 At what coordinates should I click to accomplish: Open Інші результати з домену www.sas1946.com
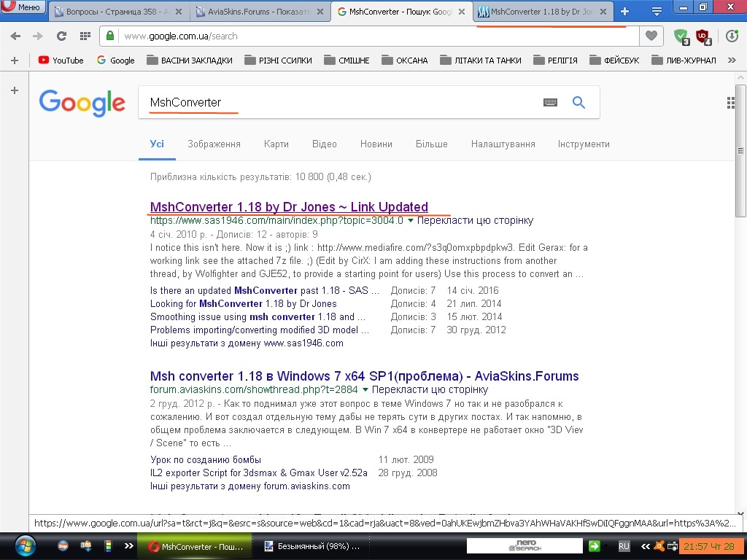[x=247, y=343]
